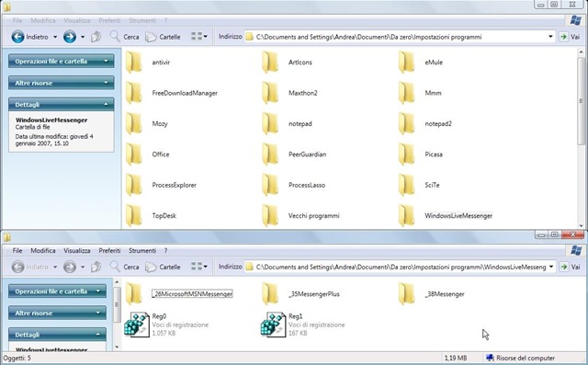Click Vai go button in top window
The height and width of the screenshot is (365, 588).
(570, 37)
